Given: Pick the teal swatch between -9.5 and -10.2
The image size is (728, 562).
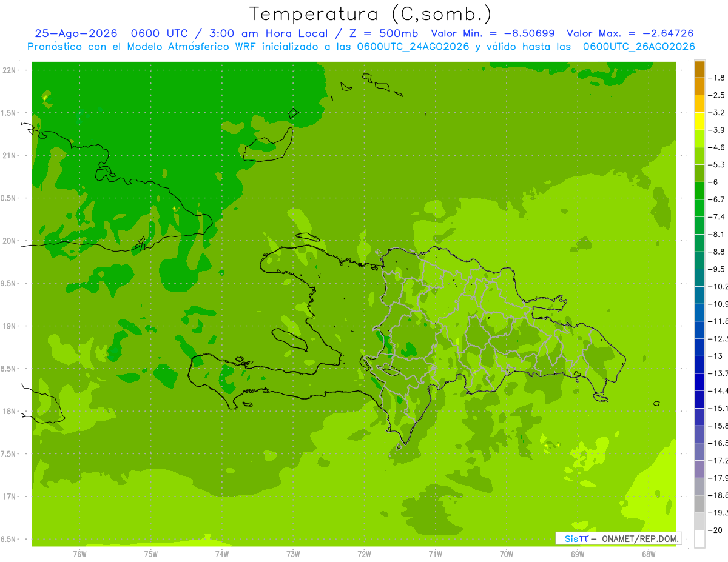Looking at the screenshot, I should click(x=699, y=278).
